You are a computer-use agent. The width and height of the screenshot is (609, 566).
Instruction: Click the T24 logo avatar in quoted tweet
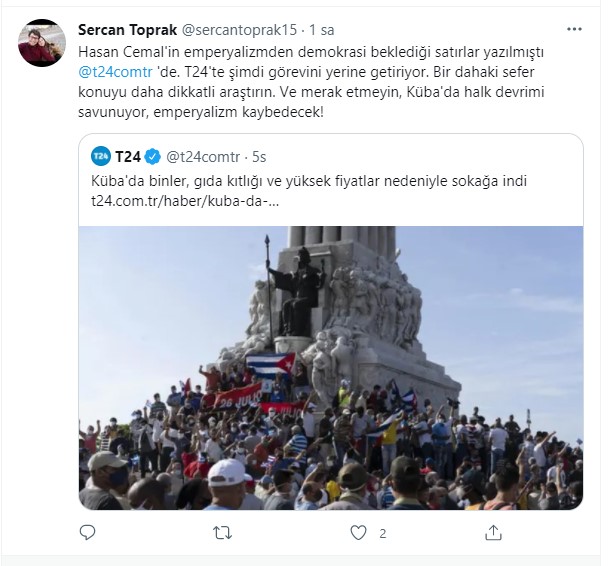tap(101, 157)
